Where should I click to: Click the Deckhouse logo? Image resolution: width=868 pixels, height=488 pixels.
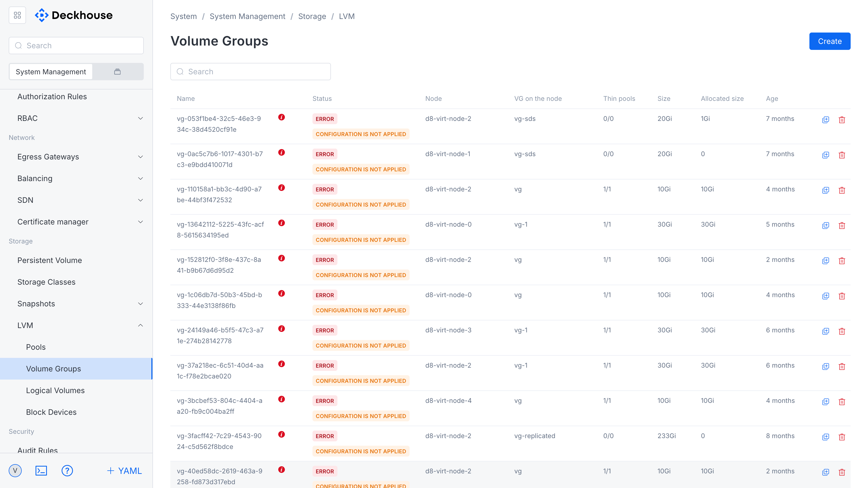tap(74, 15)
